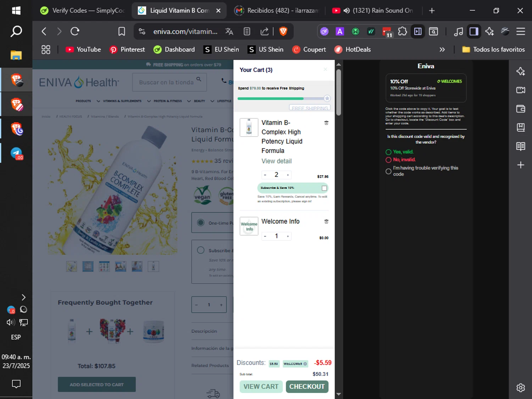Show more bookmarks chevron
The height and width of the screenshot is (399, 532).
tap(442, 50)
